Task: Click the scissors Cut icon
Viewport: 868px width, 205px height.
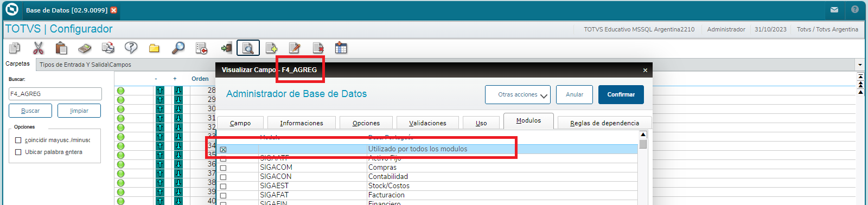Action: coord(38,48)
